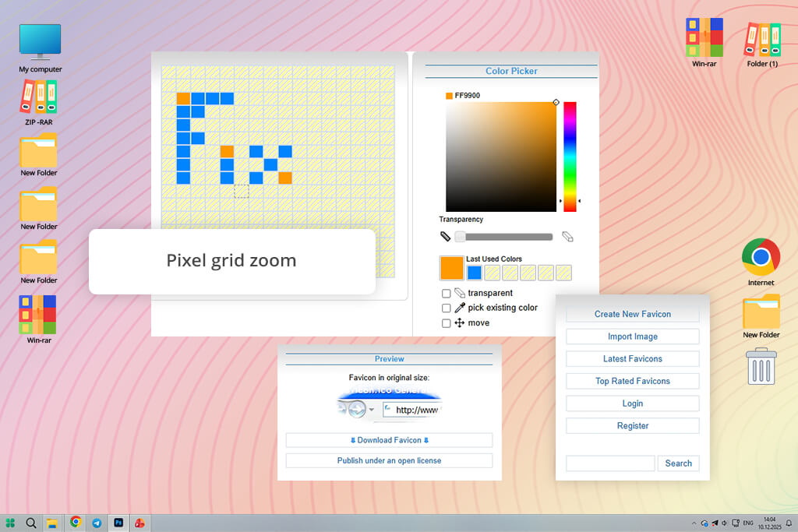798x532 pixels.
Task: Open the Register menu item
Action: click(x=633, y=426)
